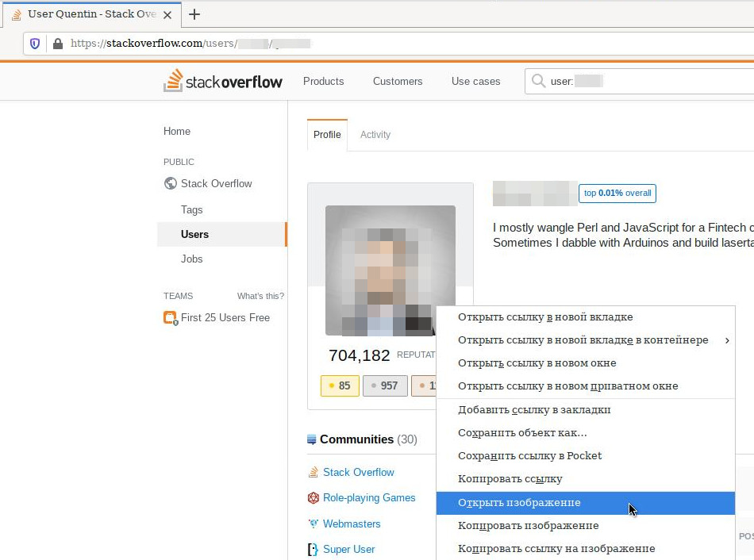
Task: Click the Stack Overflow logo in header
Action: [223, 81]
